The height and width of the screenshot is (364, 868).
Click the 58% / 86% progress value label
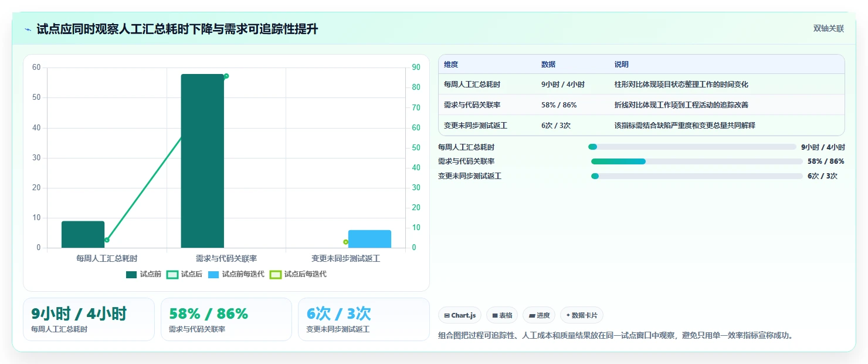pos(826,161)
